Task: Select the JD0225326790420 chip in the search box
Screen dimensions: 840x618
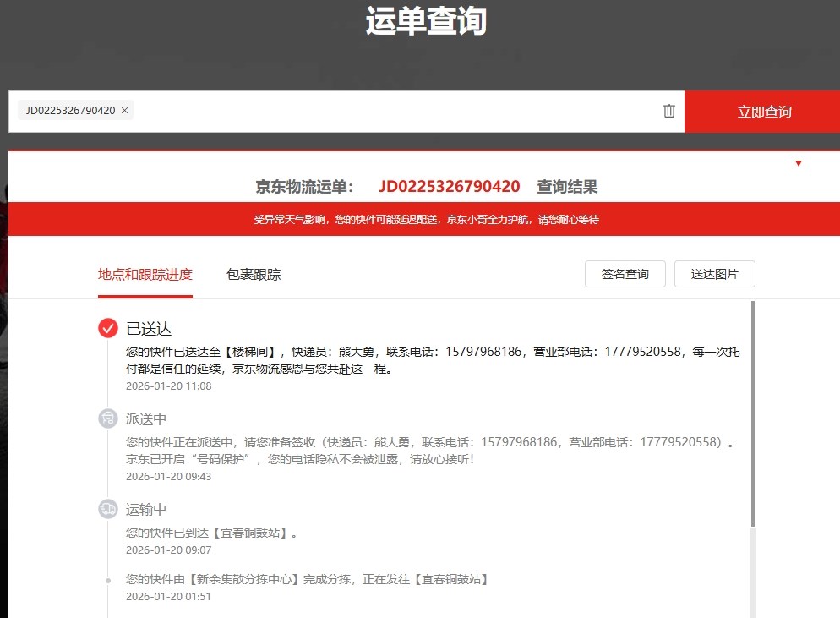Action: click(70, 111)
